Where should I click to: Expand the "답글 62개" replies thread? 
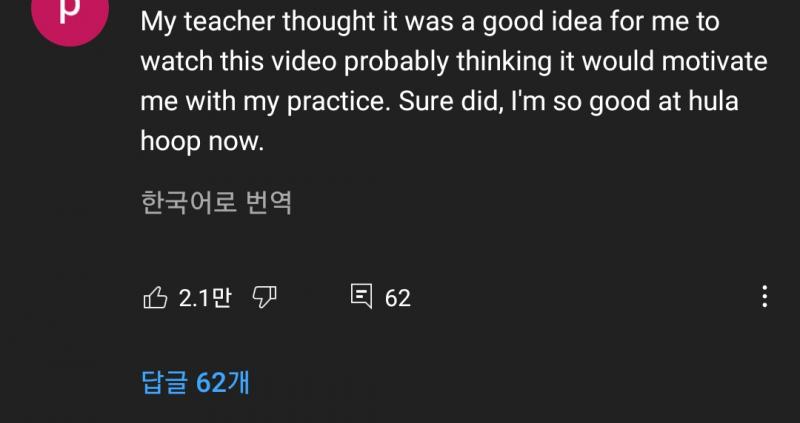pos(195,382)
